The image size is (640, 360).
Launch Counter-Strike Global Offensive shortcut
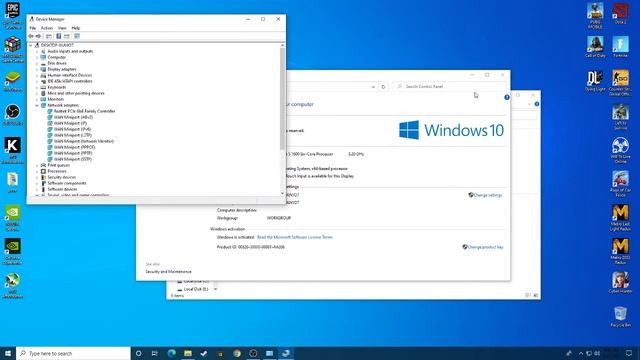tap(620, 83)
